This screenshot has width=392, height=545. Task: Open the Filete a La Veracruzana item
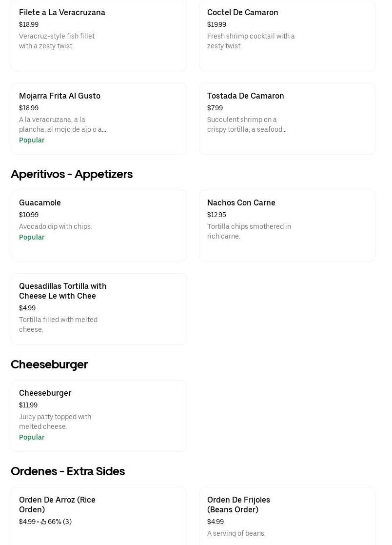tap(99, 36)
